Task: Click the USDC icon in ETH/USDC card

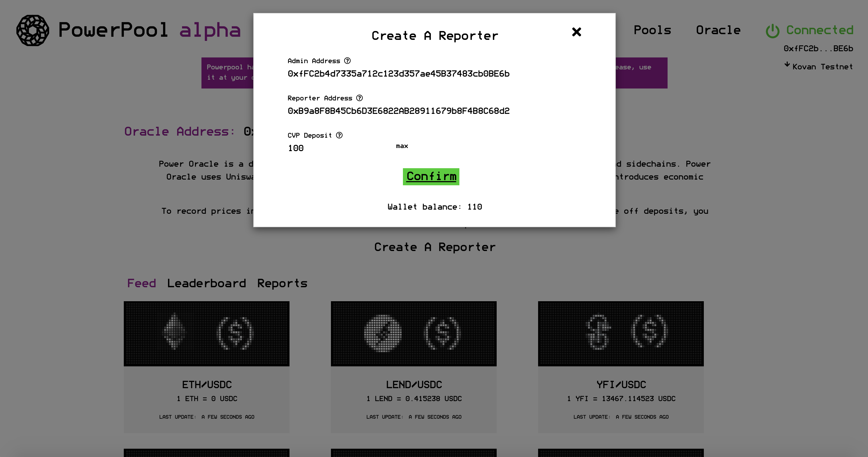Action: pyautogui.click(x=235, y=333)
